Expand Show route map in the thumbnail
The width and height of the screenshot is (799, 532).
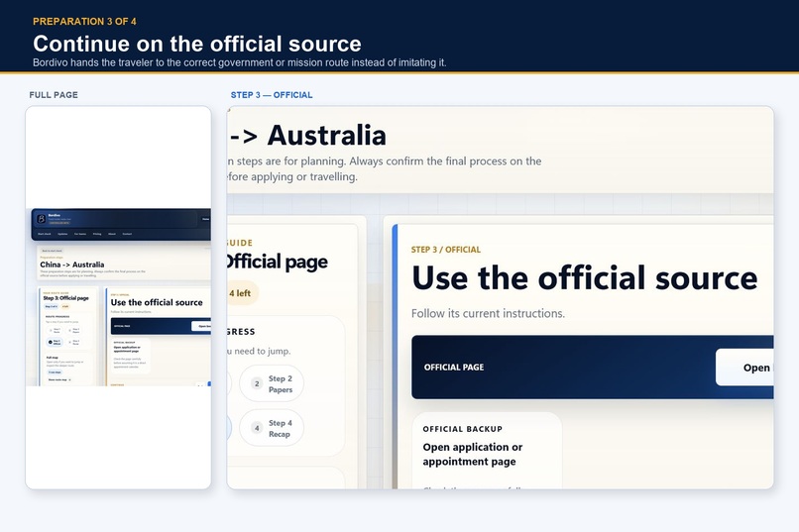(59, 379)
